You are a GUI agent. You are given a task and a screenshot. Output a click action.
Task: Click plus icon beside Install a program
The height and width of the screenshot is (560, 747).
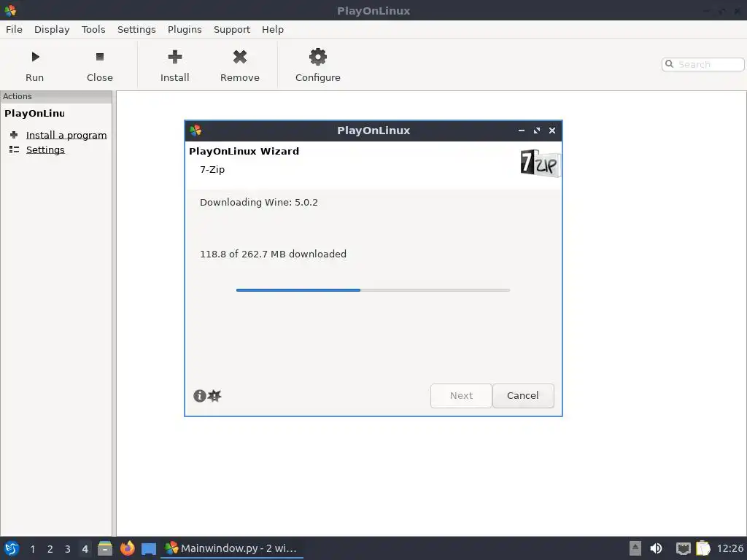[x=14, y=135]
